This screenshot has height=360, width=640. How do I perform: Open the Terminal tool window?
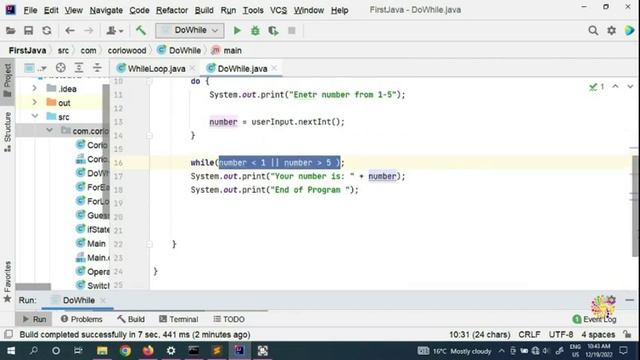coord(178,319)
